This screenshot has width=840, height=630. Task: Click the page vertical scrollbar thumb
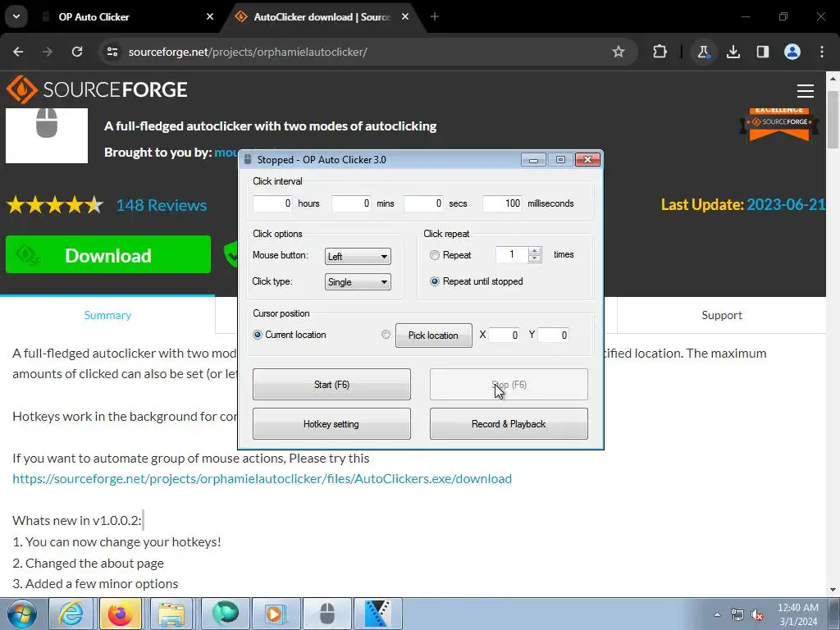(833, 121)
